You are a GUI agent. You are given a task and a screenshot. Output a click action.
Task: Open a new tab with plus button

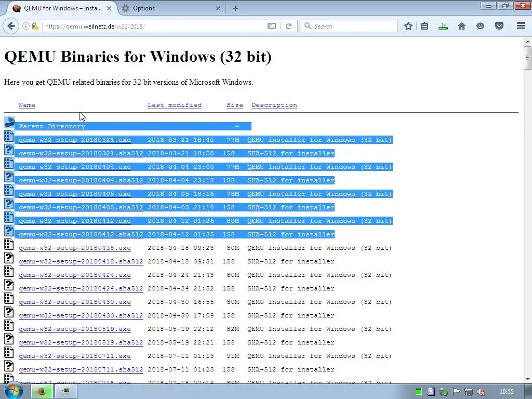[235, 8]
